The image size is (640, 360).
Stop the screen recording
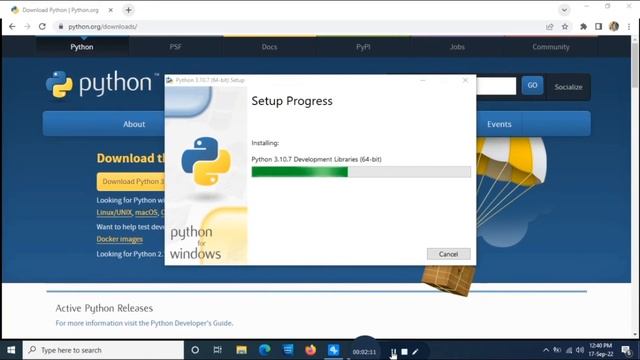[404, 351]
